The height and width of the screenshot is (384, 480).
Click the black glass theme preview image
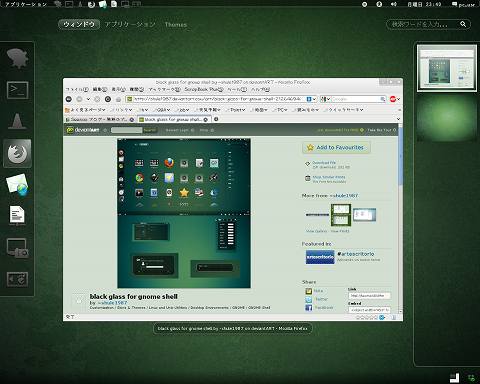point(184,213)
